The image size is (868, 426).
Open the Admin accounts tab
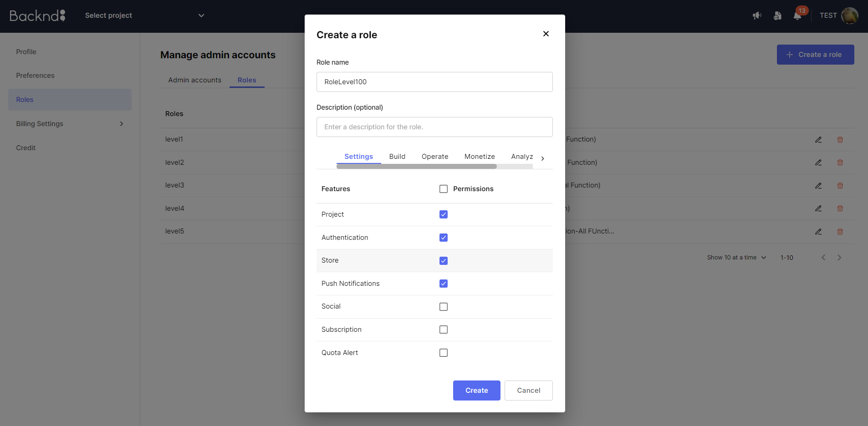(195, 80)
